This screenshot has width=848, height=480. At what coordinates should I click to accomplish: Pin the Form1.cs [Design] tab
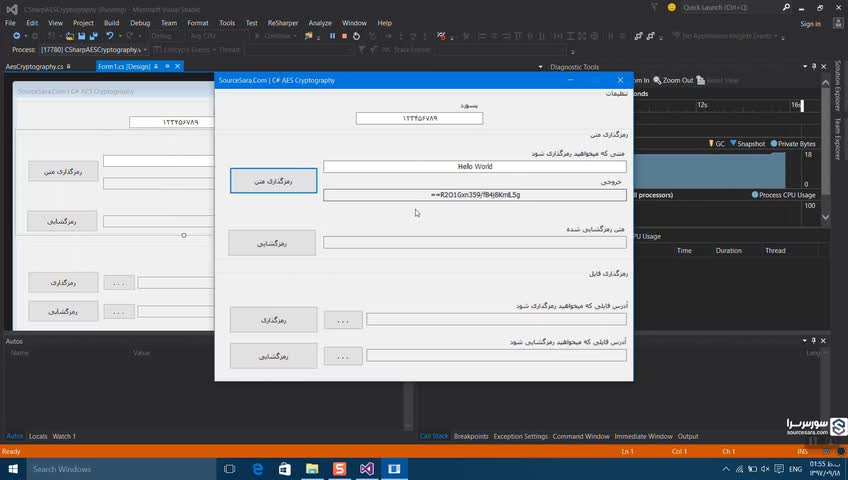(168, 66)
